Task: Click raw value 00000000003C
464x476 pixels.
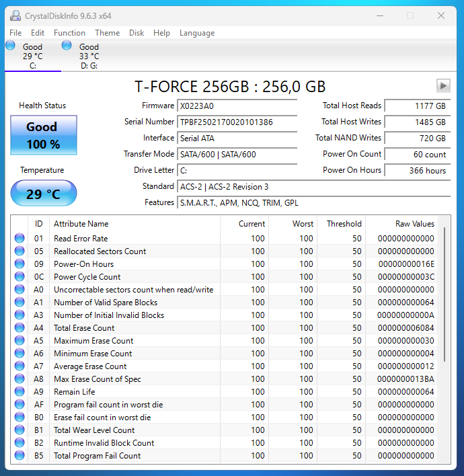Action: [406, 276]
